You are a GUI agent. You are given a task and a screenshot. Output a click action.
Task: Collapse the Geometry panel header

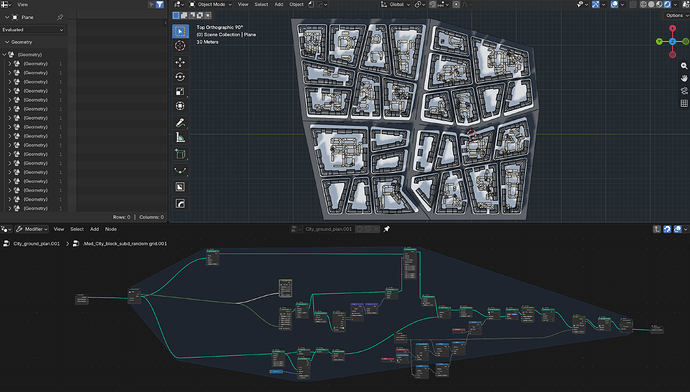(7, 42)
